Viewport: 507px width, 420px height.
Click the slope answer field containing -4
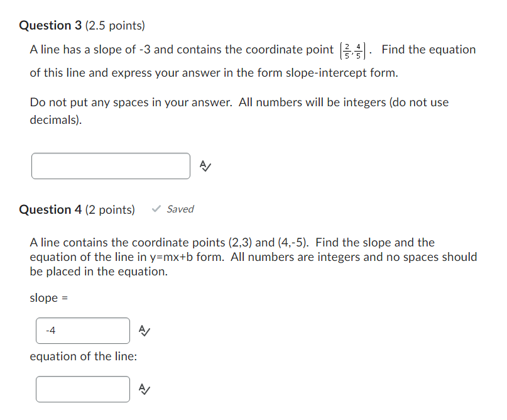tap(82, 330)
